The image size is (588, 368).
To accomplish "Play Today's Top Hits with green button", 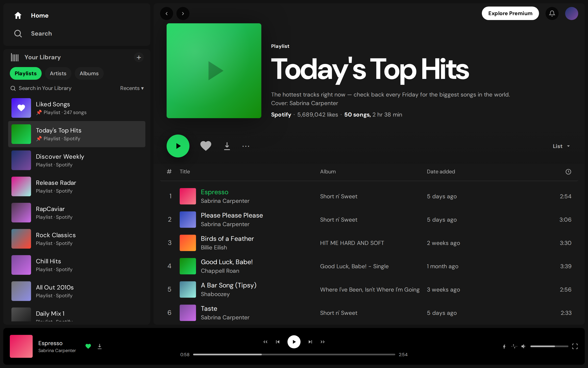I will 178,146.
